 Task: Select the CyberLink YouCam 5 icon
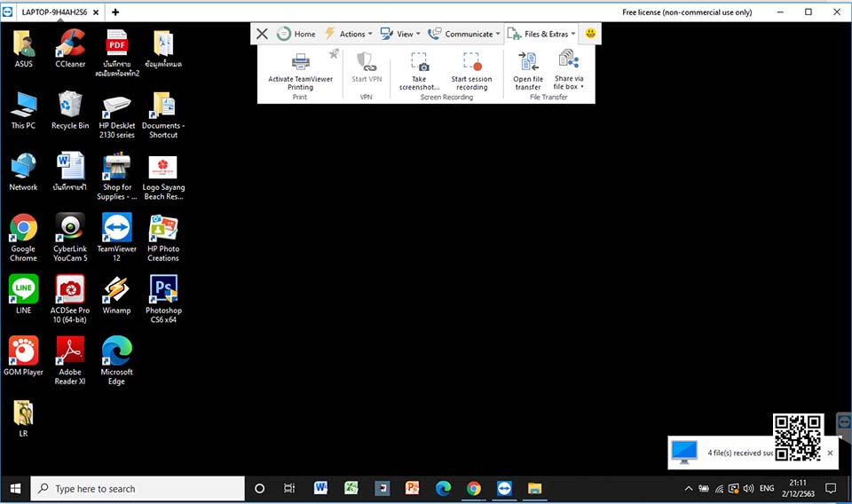click(x=70, y=238)
